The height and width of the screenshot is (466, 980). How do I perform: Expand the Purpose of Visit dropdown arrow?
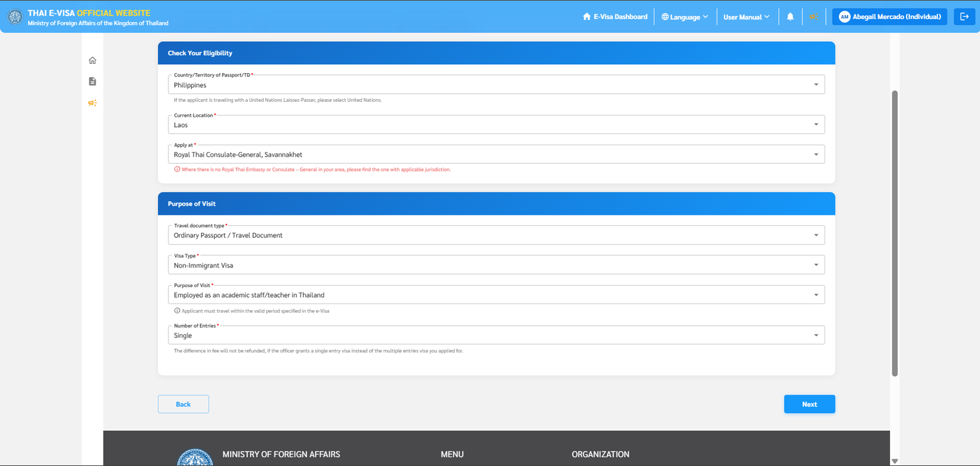pyautogui.click(x=816, y=295)
